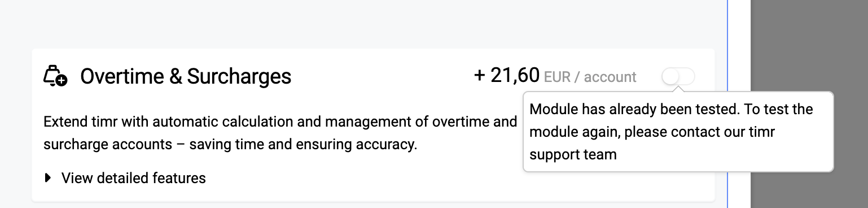Click the 21,60 price amount
868x208 pixels.
[515, 75]
